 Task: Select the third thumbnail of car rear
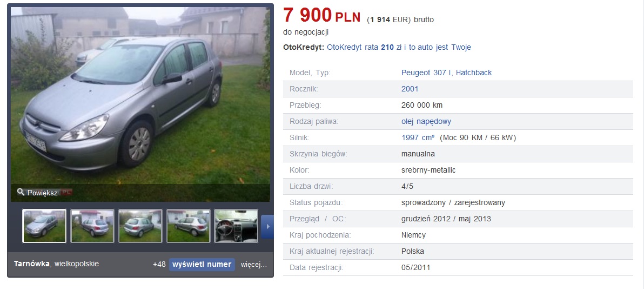140,226
